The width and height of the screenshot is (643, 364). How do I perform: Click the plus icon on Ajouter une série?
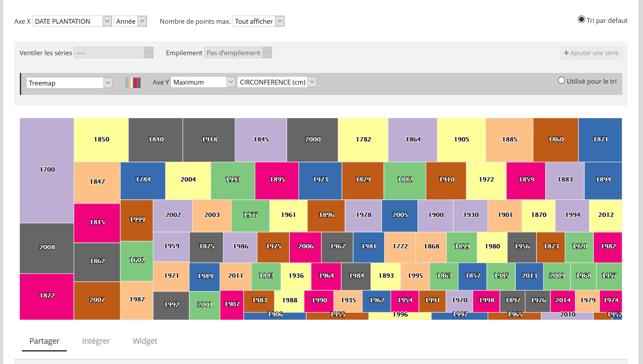coord(566,53)
